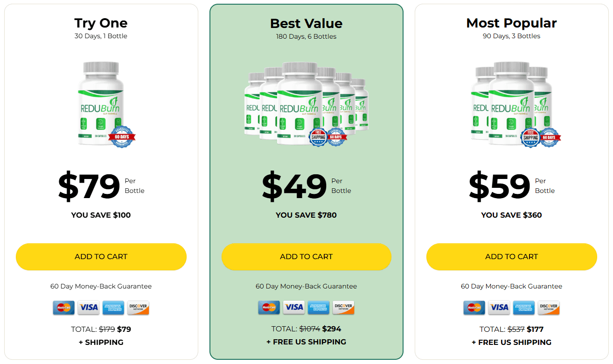Click the MasterCard icon under Try One
The width and height of the screenshot is (613, 364).
(63, 308)
